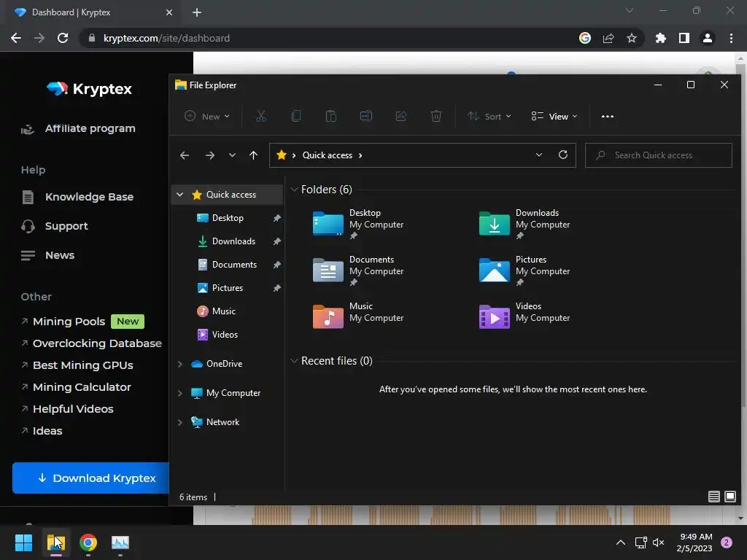The image size is (747, 560).
Task: Open the Downloads folder tile
Action: pos(525,223)
